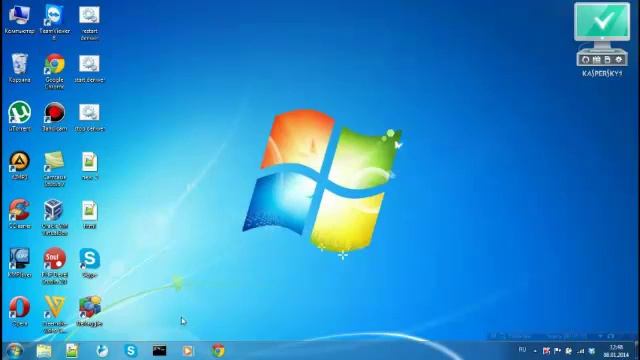Viewport: 640px width, 360px height.
Task: Click the Windows Start button
Action: 14,351
